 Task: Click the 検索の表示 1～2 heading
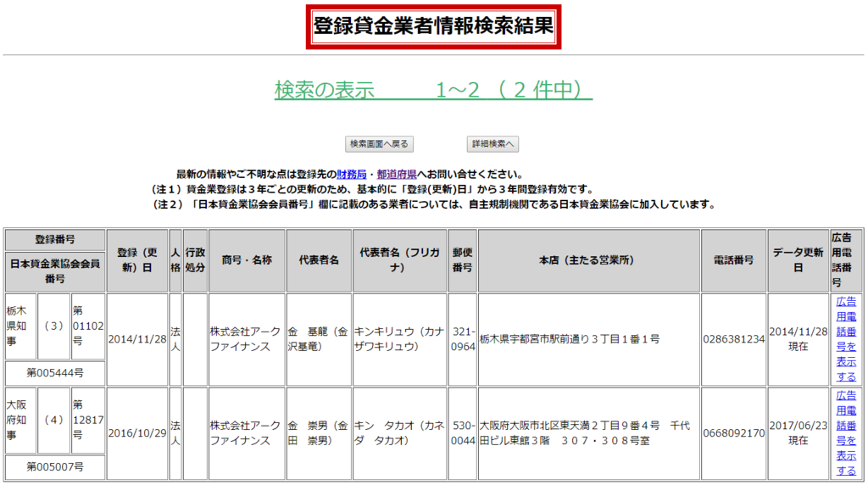point(433,90)
